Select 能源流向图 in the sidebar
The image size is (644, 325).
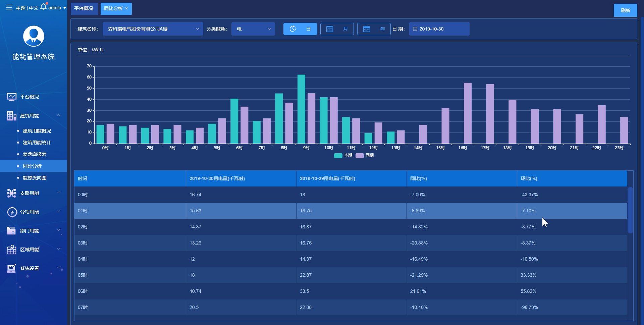click(x=35, y=178)
